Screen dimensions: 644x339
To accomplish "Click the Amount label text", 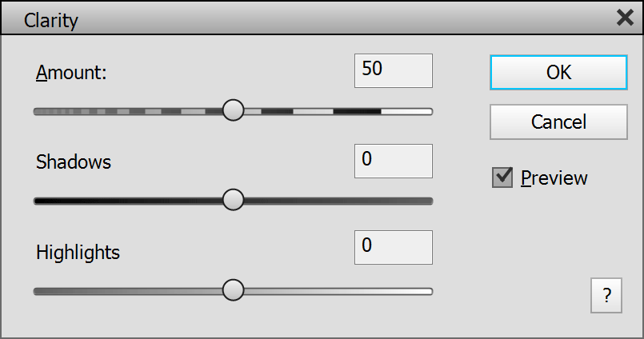I will pyautogui.click(x=71, y=73).
